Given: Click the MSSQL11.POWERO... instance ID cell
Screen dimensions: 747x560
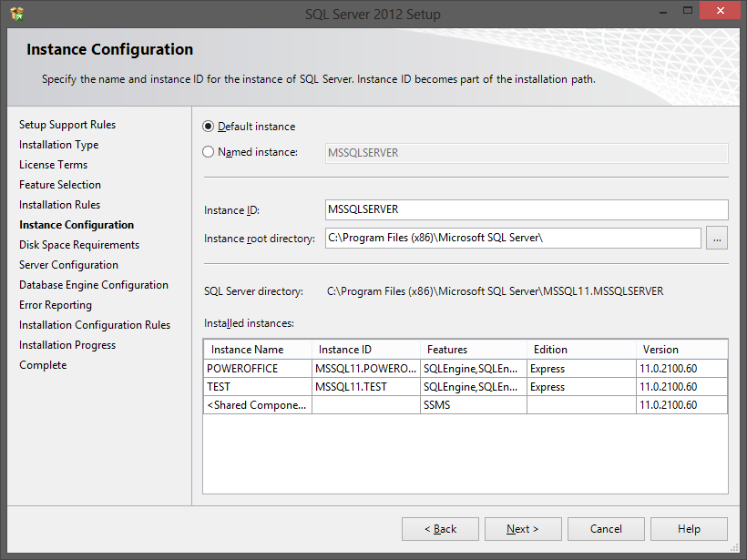Looking at the screenshot, I should click(366, 369).
